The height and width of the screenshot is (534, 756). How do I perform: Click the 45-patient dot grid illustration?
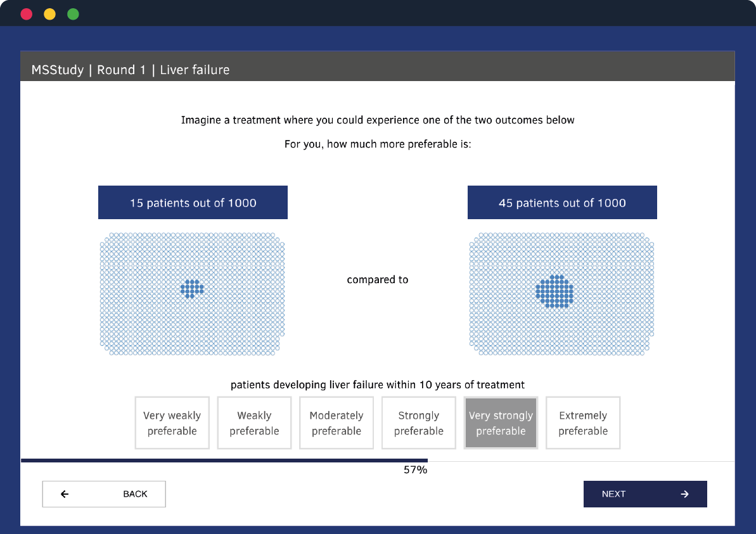tap(561, 294)
